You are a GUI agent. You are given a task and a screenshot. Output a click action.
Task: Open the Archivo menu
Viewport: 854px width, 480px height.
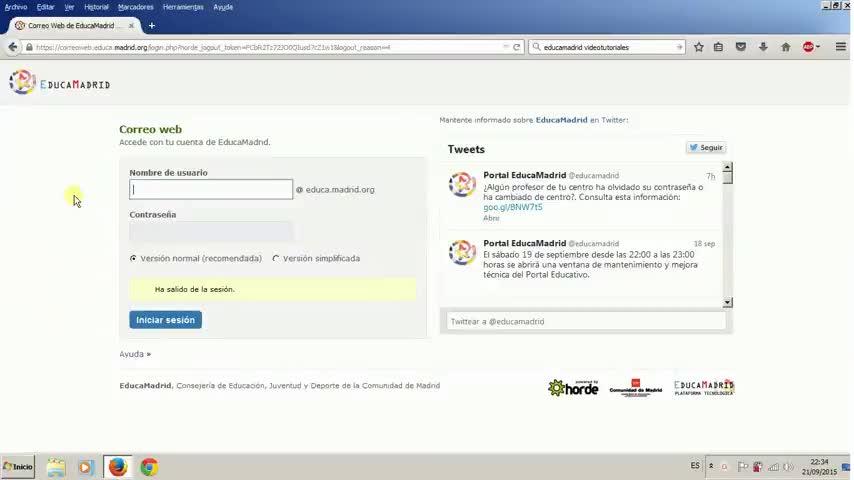pos(16,7)
